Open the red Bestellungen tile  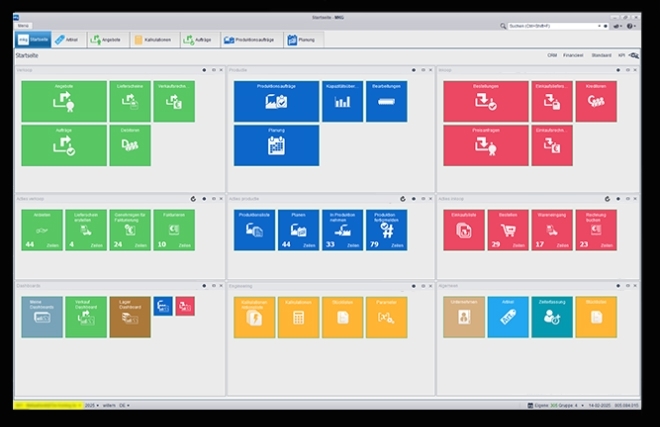click(486, 101)
